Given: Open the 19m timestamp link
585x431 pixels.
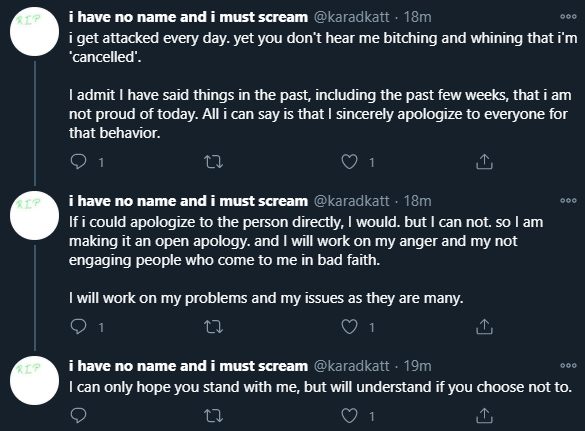Looking at the screenshot, I should click(x=417, y=366).
